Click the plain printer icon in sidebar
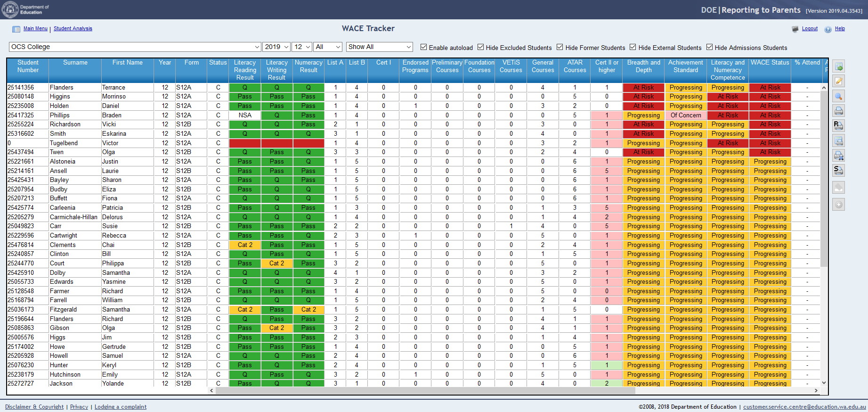This screenshot has height=412, width=868. 838,111
